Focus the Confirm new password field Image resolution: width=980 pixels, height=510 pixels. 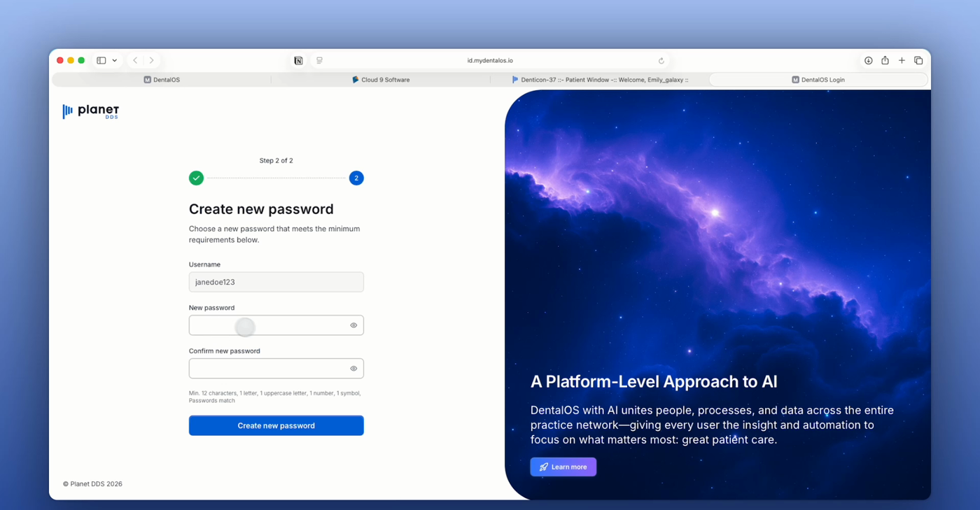click(x=276, y=369)
